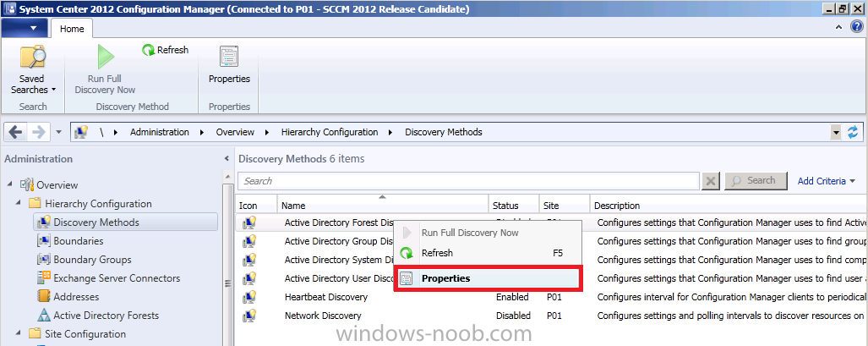Select the Heartbeat Discovery row icon
This screenshot has width=868, height=346.
248,297
